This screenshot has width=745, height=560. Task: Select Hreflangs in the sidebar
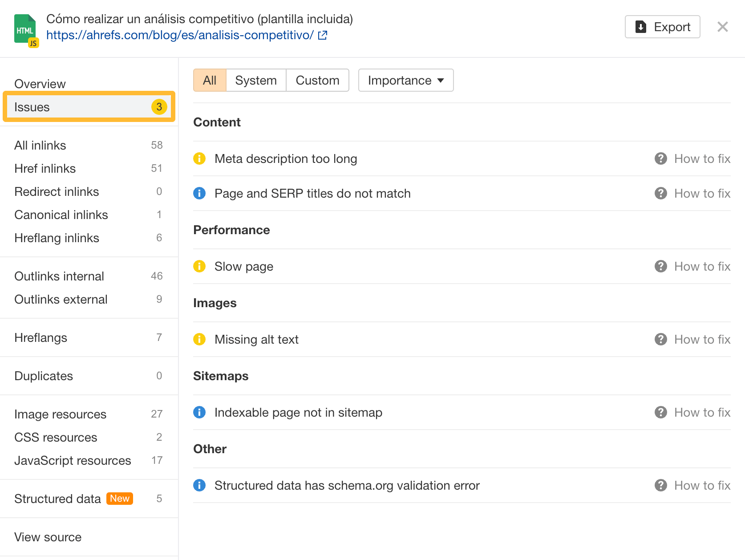(40, 337)
